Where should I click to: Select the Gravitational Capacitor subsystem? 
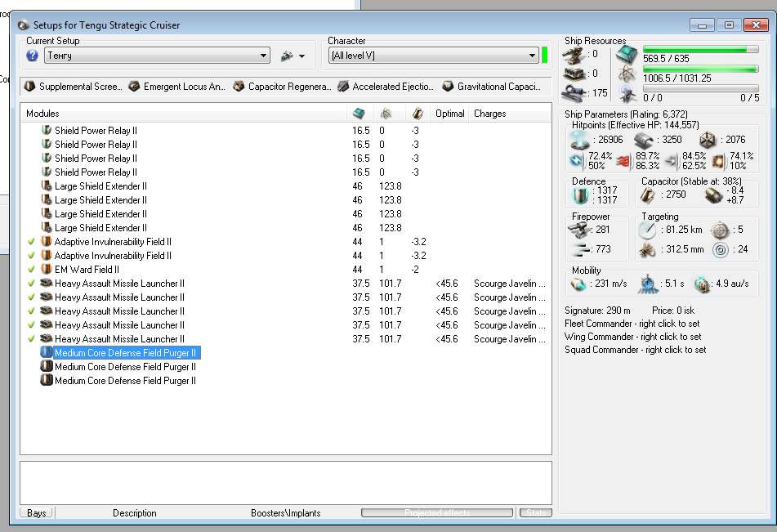click(492, 87)
